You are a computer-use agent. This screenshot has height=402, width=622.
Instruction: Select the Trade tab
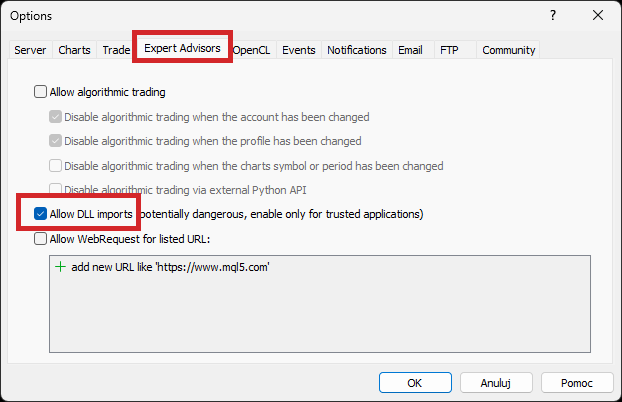[116, 50]
